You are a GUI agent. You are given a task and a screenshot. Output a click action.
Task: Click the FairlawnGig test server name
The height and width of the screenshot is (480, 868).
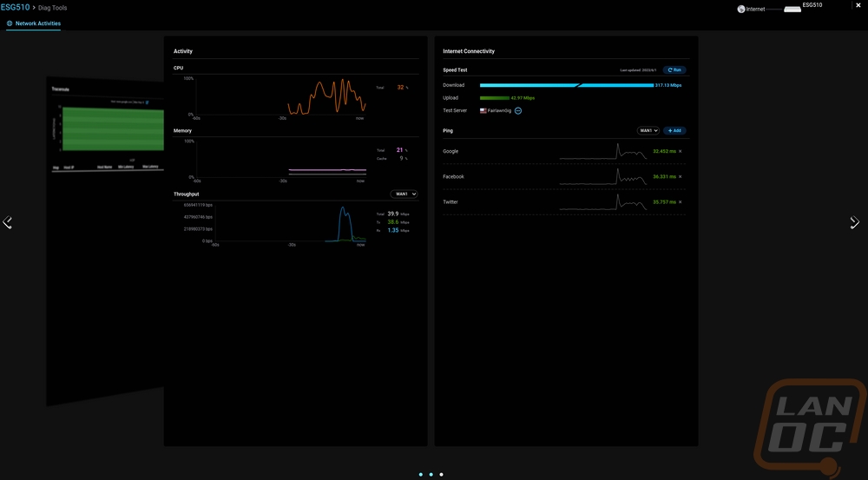pyautogui.click(x=499, y=111)
